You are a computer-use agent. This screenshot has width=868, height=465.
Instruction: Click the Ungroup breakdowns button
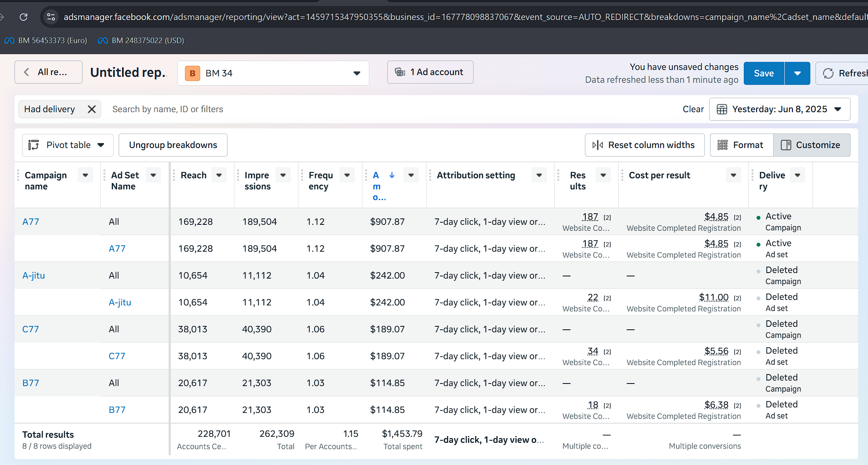tap(173, 145)
